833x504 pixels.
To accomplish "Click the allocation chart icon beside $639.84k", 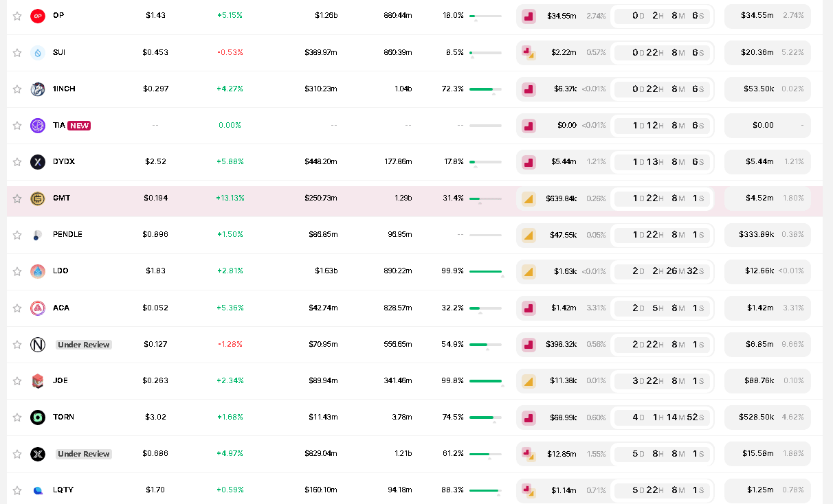I will 529,198.
